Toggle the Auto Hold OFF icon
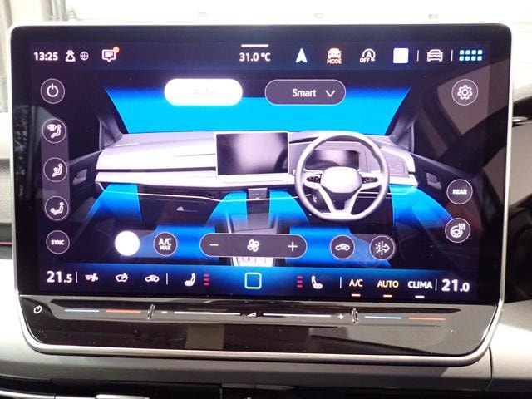Image resolution: width=532 pixels, height=399 pixels. point(367,56)
